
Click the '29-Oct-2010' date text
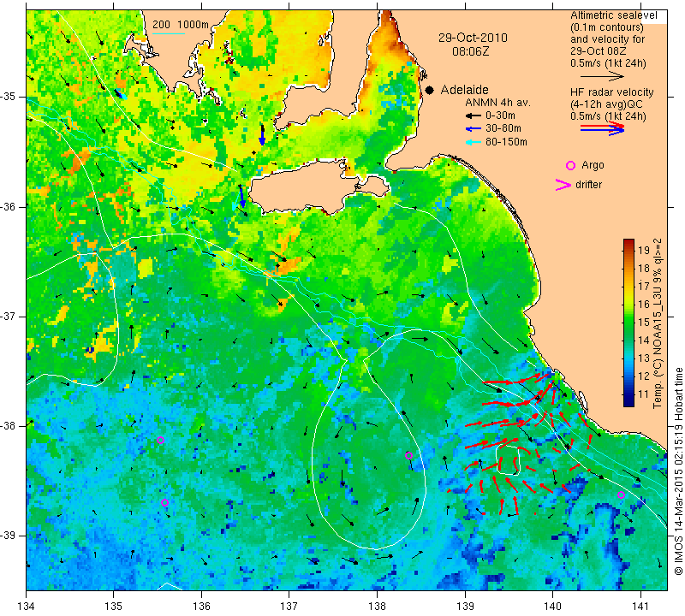coord(474,38)
